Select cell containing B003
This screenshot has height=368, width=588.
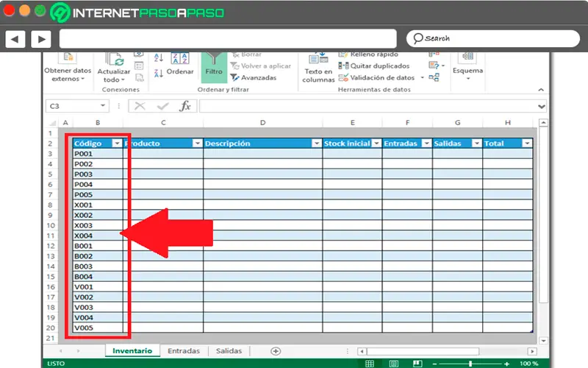98,266
